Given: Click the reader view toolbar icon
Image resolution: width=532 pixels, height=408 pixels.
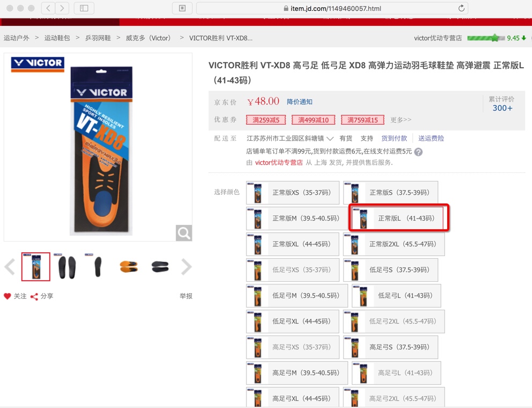Looking at the screenshot, I should click(x=182, y=8).
